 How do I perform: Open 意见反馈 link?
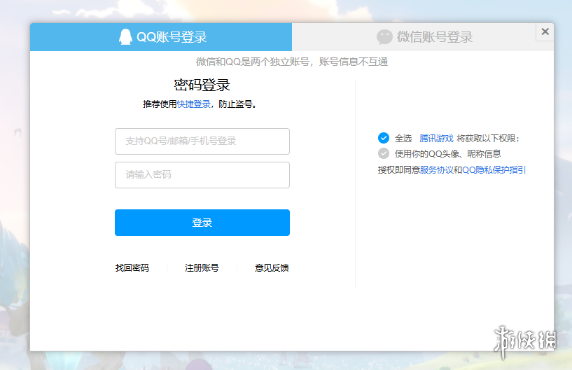pyautogui.click(x=272, y=268)
